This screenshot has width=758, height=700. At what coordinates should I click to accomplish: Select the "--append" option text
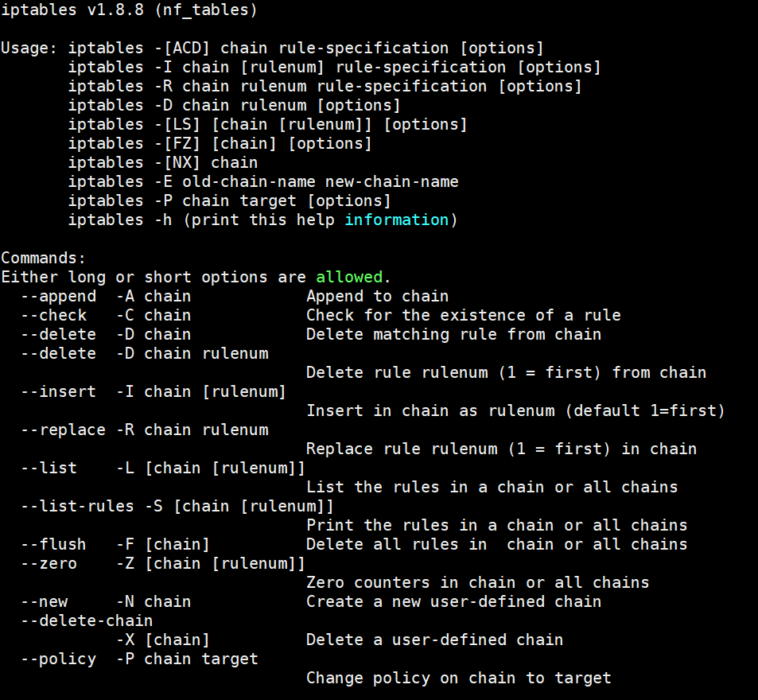[58, 297]
